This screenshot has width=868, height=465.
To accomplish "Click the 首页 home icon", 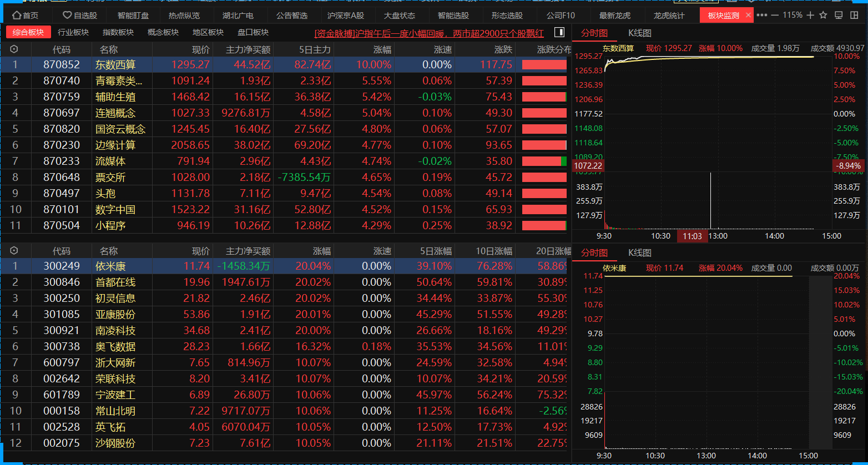I will (17, 16).
